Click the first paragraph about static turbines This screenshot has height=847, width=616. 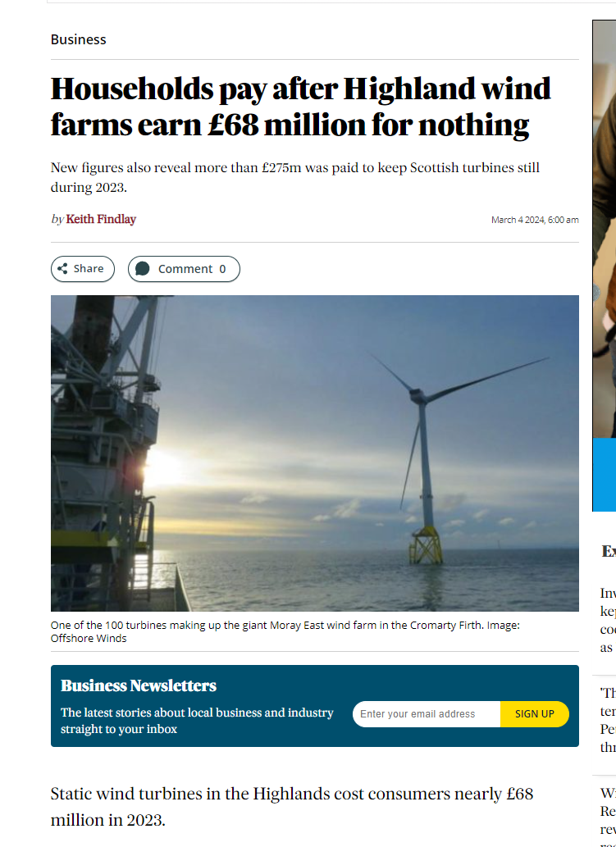pyautogui.click(x=292, y=807)
